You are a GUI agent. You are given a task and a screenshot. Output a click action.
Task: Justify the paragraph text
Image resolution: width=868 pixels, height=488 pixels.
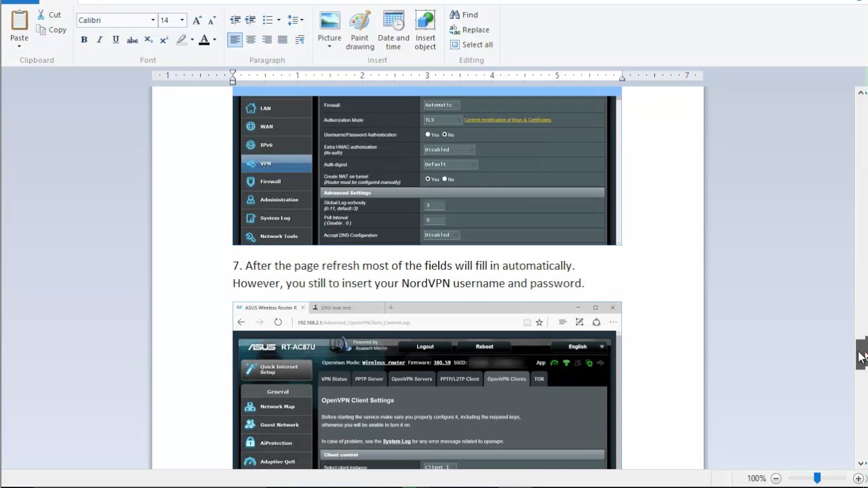click(x=283, y=40)
